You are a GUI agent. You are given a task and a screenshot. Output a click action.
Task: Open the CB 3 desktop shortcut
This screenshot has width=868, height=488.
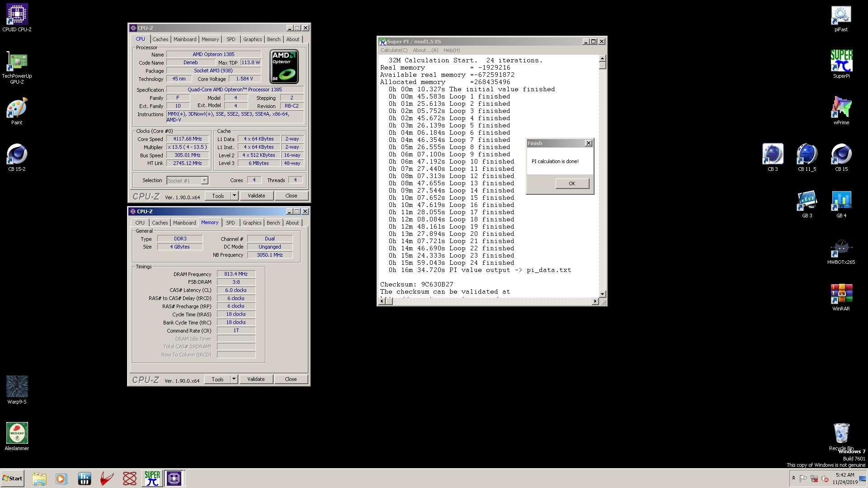tap(773, 158)
